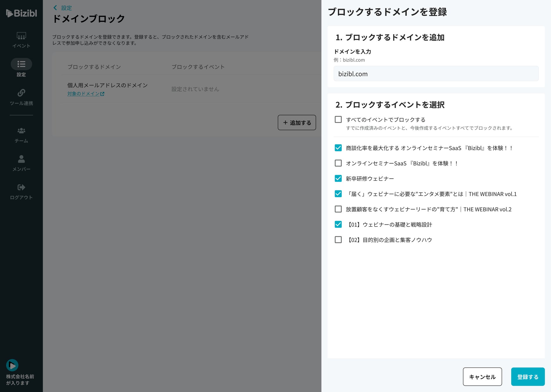Image resolution: width=551 pixels, height=392 pixels.
Task: Click the 設定されていません cell
Action: coord(195,89)
